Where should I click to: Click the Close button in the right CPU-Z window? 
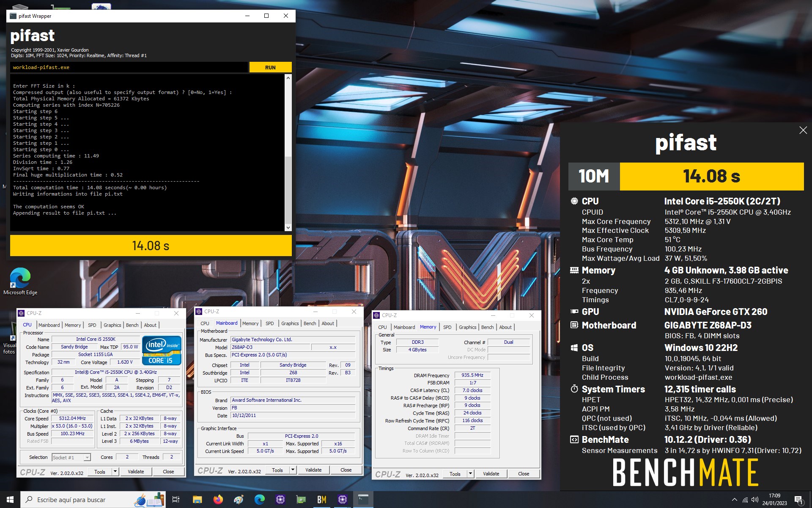tap(524, 474)
